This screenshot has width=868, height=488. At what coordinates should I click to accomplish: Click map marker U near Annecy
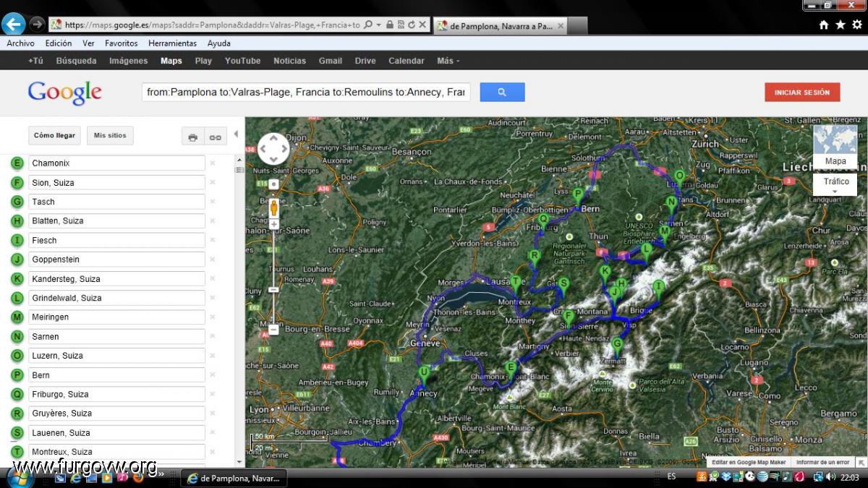pos(424,374)
